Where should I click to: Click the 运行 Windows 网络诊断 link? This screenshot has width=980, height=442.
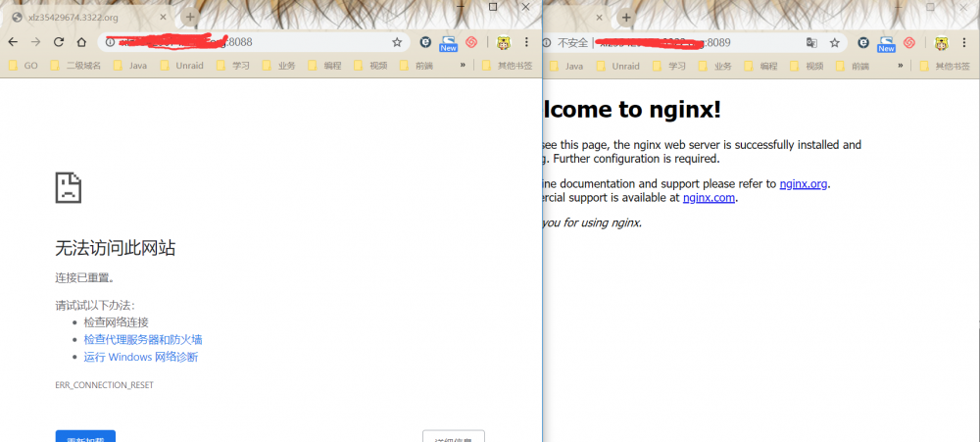(x=141, y=357)
